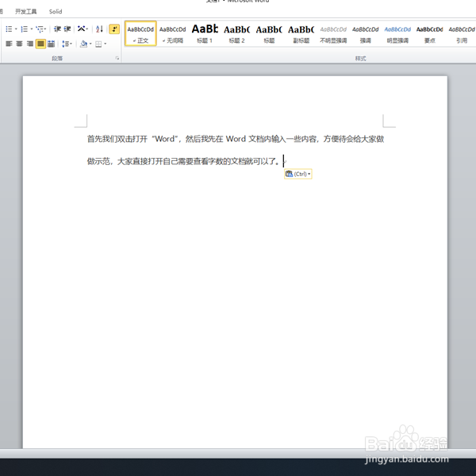The image size is (476, 476).
Task: Apply the 不明显强调 style
Action: click(x=333, y=33)
